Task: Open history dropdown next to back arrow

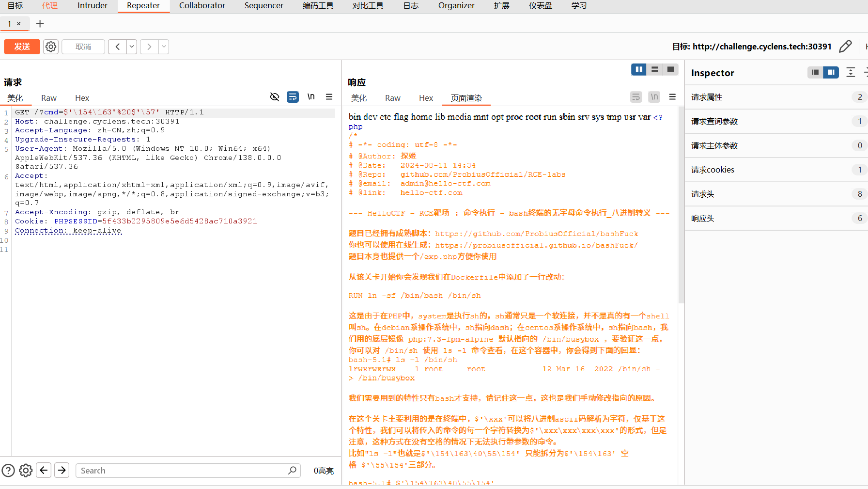Action: [x=132, y=47]
